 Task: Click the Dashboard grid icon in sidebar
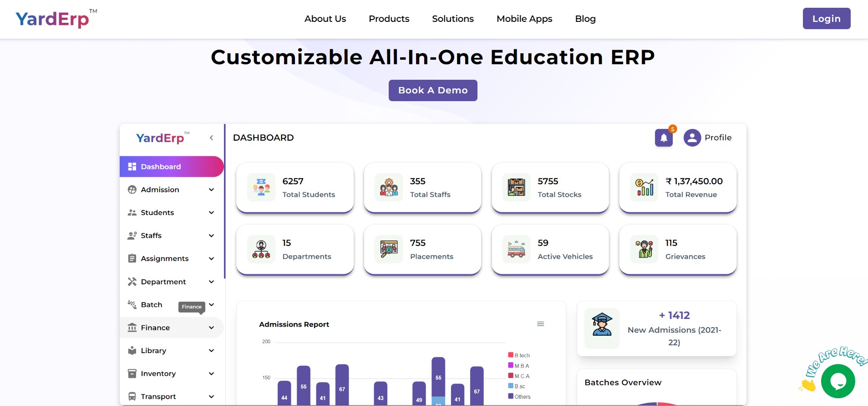click(132, 167)
